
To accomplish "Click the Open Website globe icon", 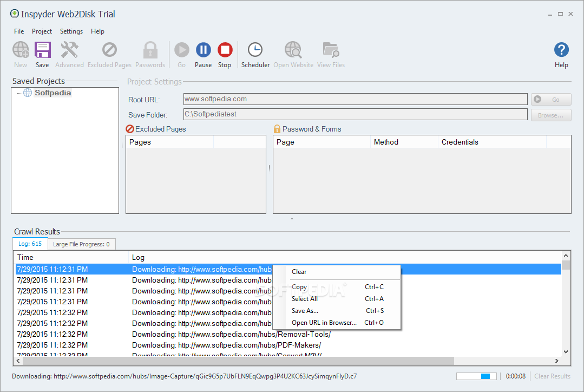I will tap(293, 50).
